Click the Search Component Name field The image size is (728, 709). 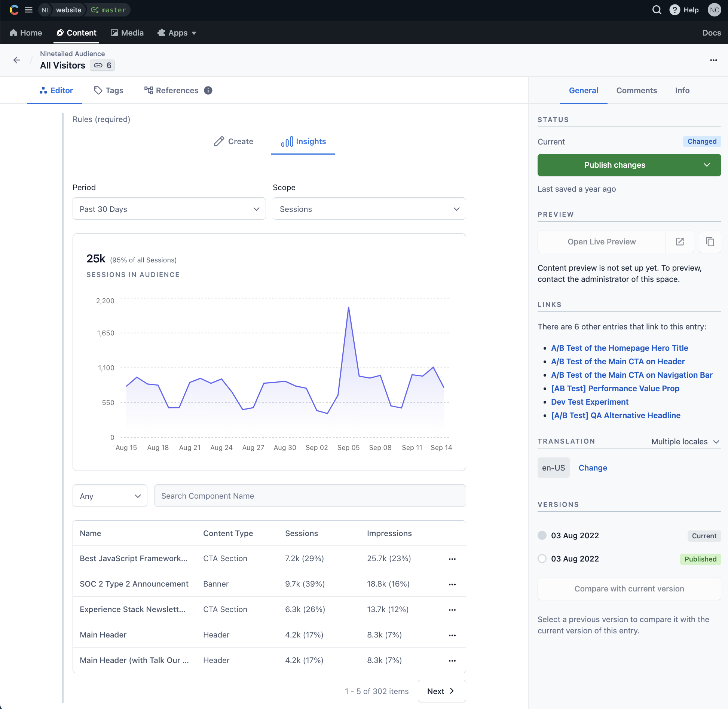point(310,496)
